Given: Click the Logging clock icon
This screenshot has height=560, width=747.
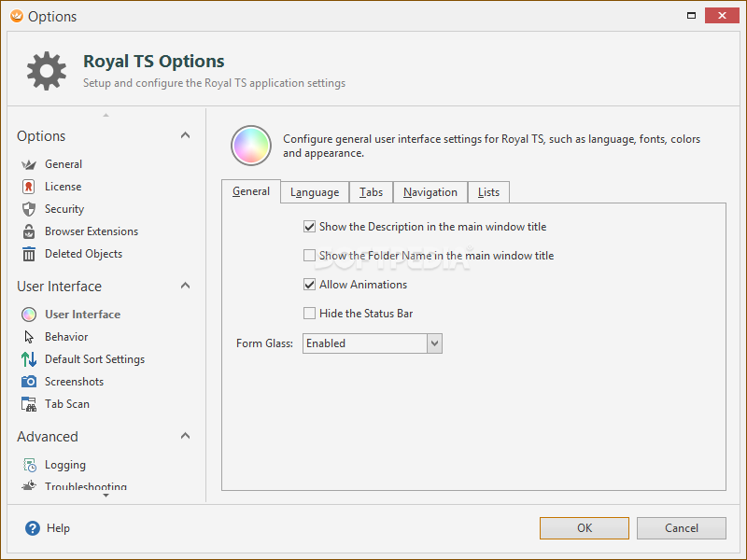Looking at the screenshot, I should click(30, 465).
